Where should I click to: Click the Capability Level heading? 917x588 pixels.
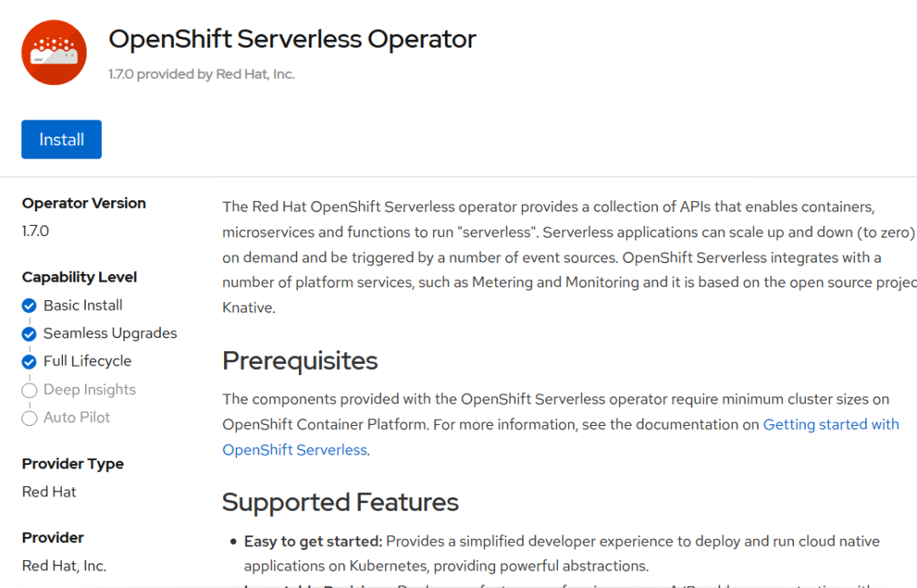80,277
